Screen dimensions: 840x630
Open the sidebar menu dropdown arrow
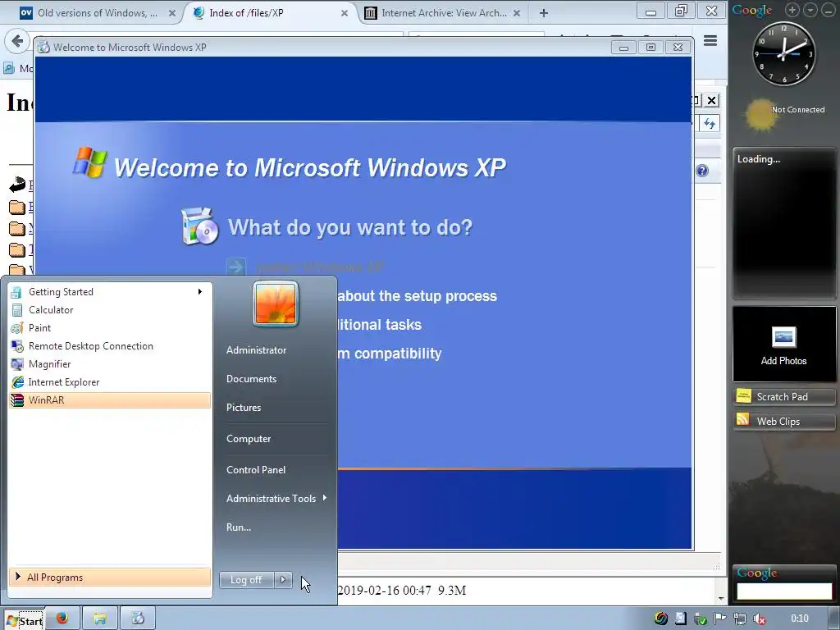[810, 10]
